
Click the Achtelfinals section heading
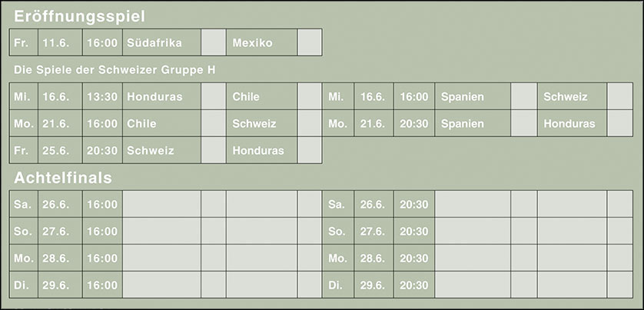click(63, 178)
